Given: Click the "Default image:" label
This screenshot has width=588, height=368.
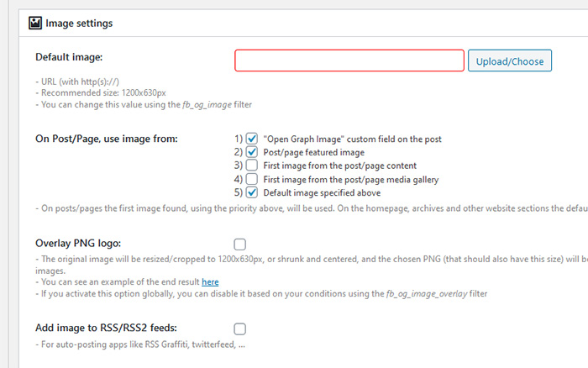Looking at the screenshot, I should [x=69, y=57].
